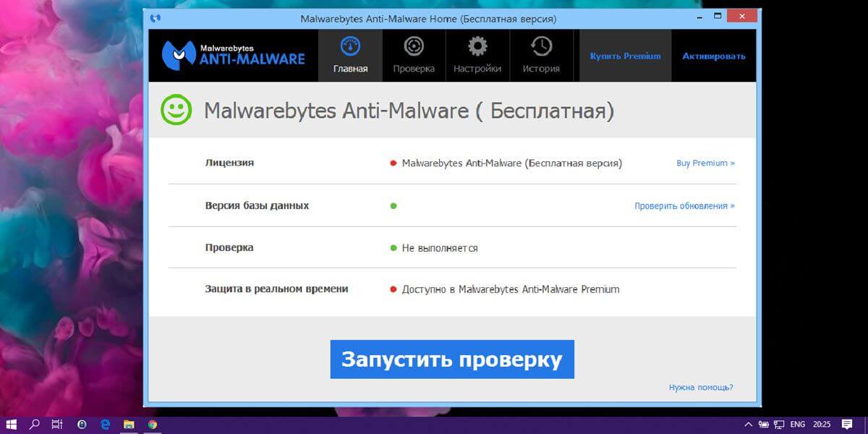868x434 pixels.
Task: Click the 20:25 taskbar clock
Action: (822, 425)
